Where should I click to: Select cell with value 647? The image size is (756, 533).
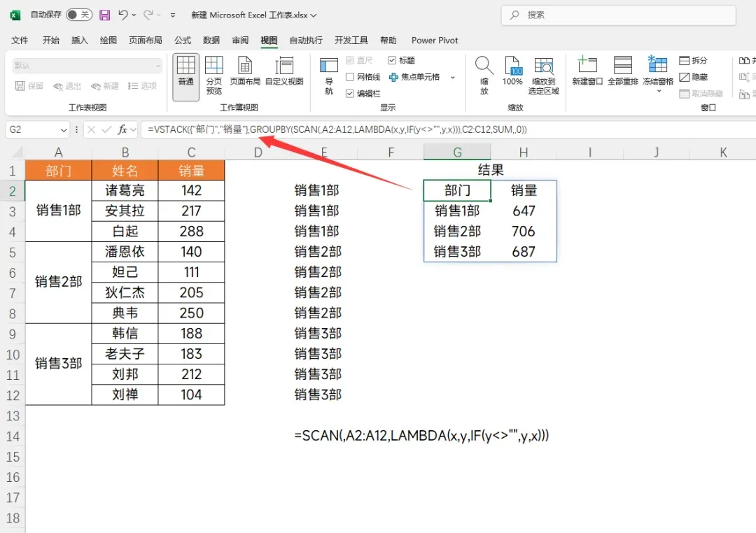tap(524, 211)
